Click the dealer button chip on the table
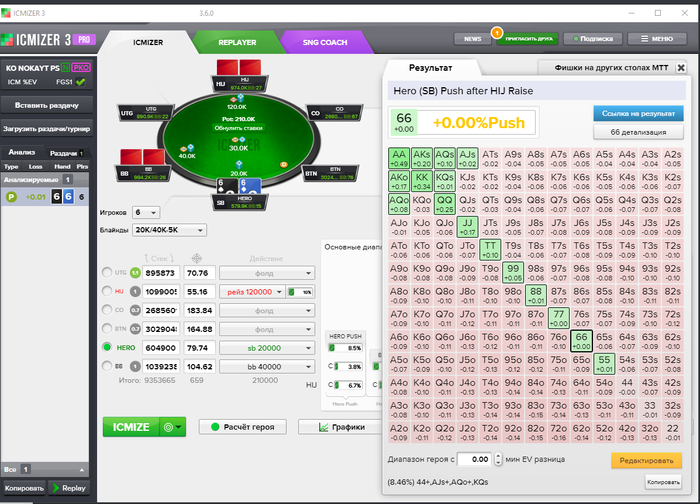700x504 pixels. [x=283, y=164]
